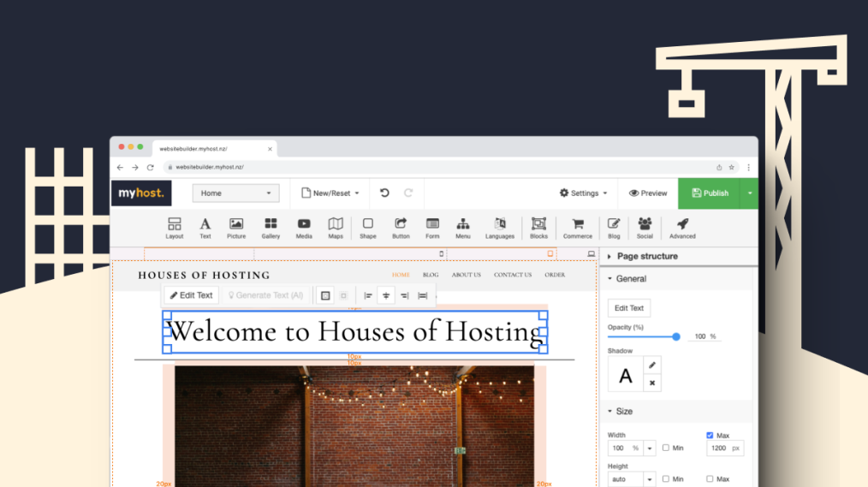Enable the Height Max checkbox
868x487 pixels.
click(710, 478)
